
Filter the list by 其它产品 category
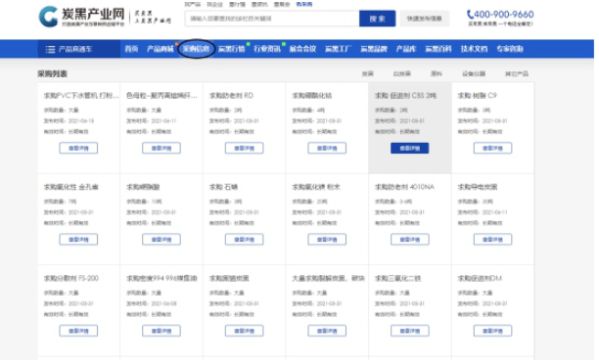click(x=517, y=73)
